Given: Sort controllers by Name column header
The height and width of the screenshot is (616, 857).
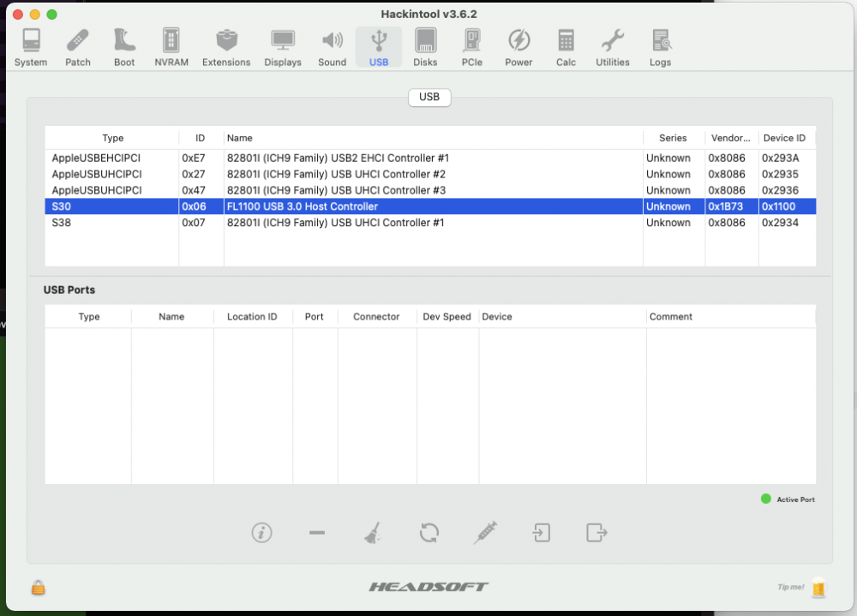Looking at the screenshot, I should [x=433, y=138].
